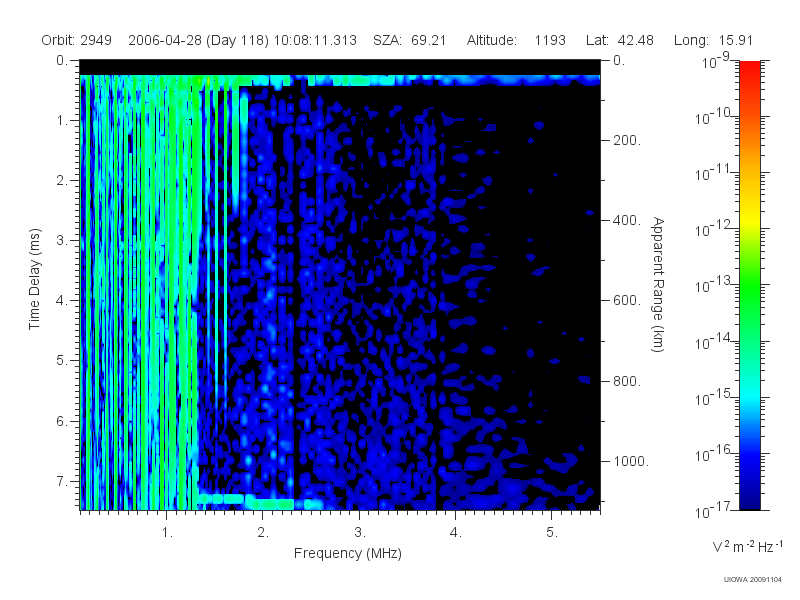Click the 10^-13 color scale label
The image size is (800, 600).
pyautogui.click(x=714, y=285)
